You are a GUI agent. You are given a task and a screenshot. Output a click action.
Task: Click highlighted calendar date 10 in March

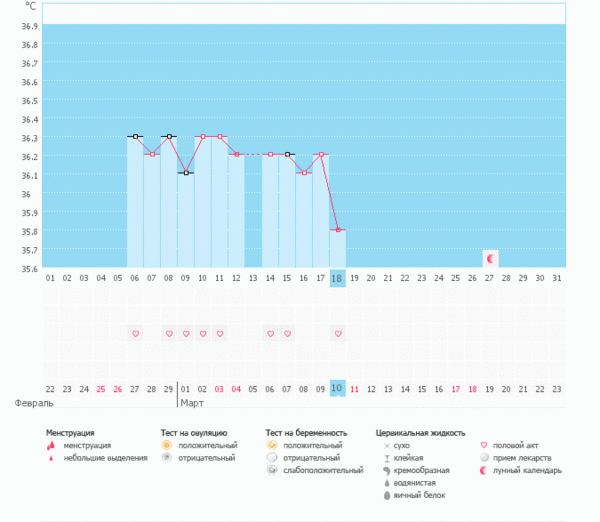pos(338,388)
